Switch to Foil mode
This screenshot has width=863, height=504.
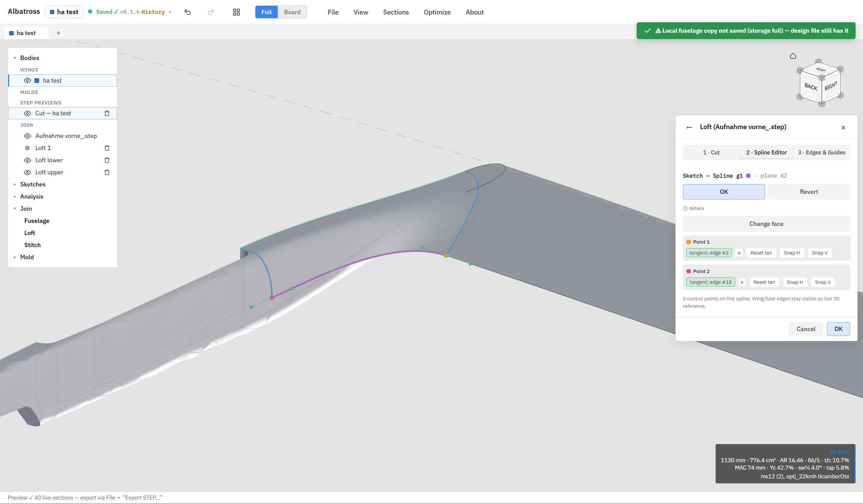[266, 12]
